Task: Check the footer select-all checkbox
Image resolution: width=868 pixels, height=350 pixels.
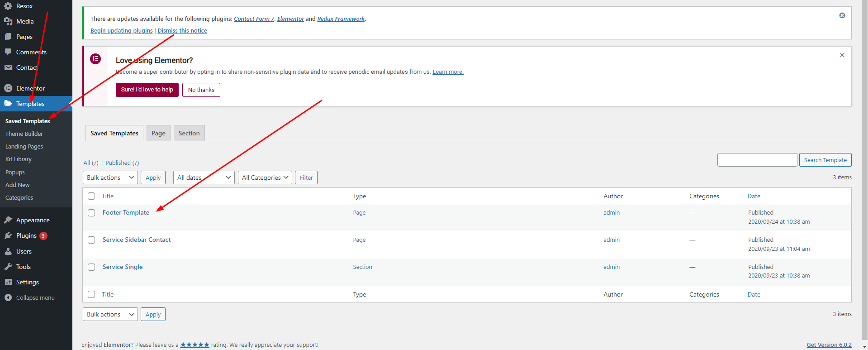Action: coord(91,294)
